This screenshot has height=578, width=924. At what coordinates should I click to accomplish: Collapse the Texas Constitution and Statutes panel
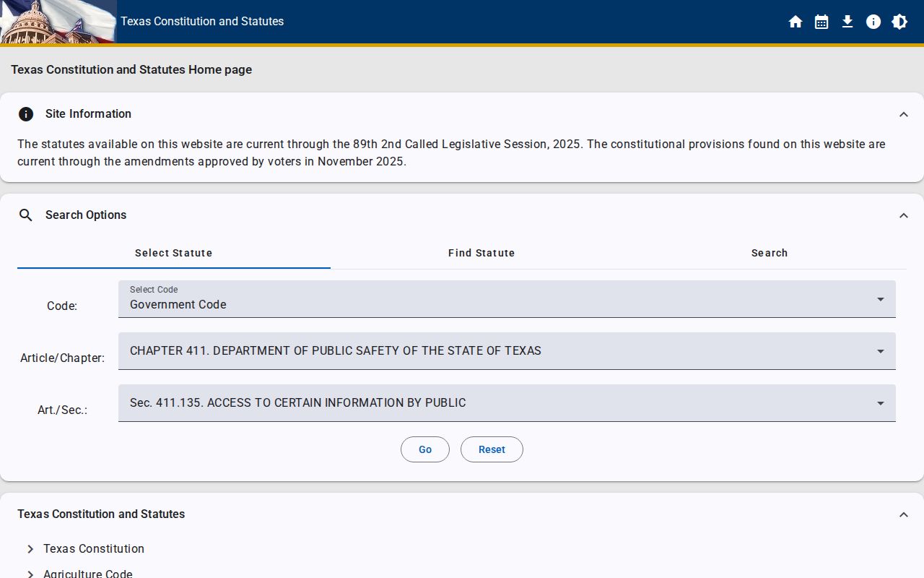click(x=904, y=514)
